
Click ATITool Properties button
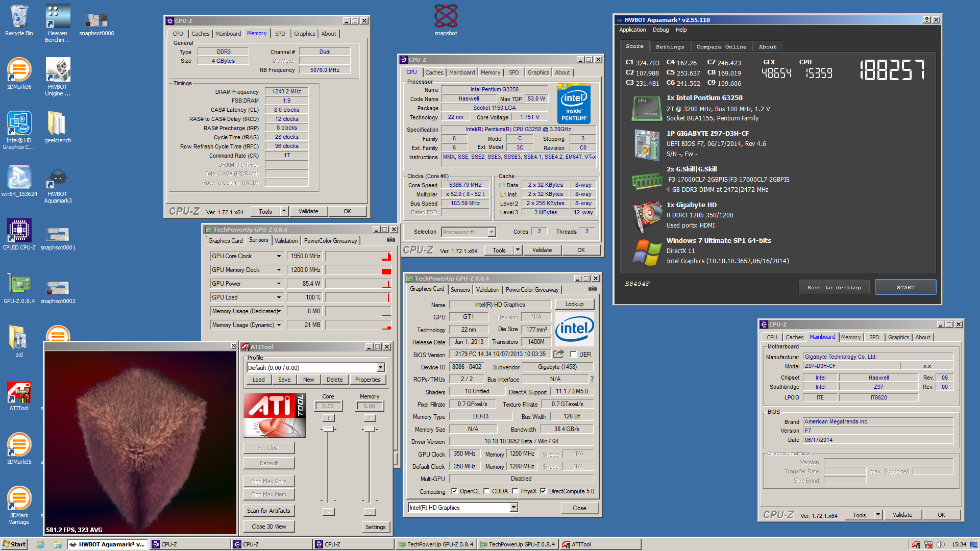click(x=367, y=380)
